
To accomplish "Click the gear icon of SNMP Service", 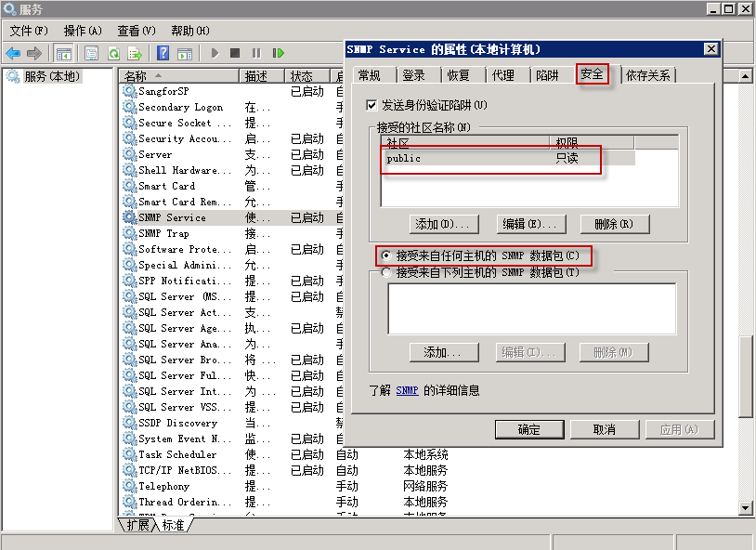I will (129, 217).
